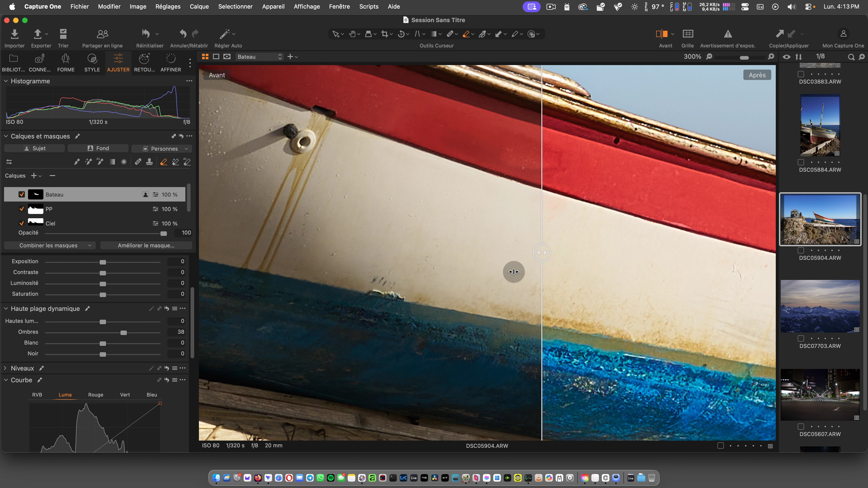Image resolution: width=868 pixels, height=488 pixels.
Task: Select the crop cursor tool
Action: [384, 34]
